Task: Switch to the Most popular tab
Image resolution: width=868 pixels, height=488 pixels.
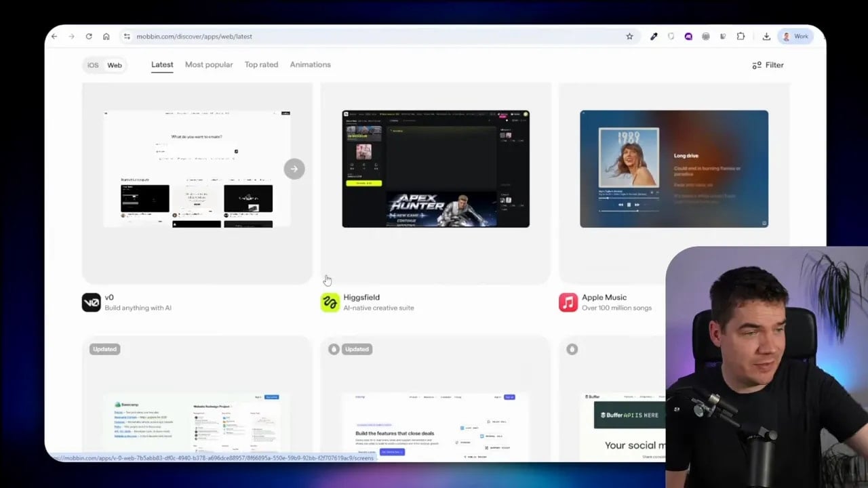Action: click(209, 65)
